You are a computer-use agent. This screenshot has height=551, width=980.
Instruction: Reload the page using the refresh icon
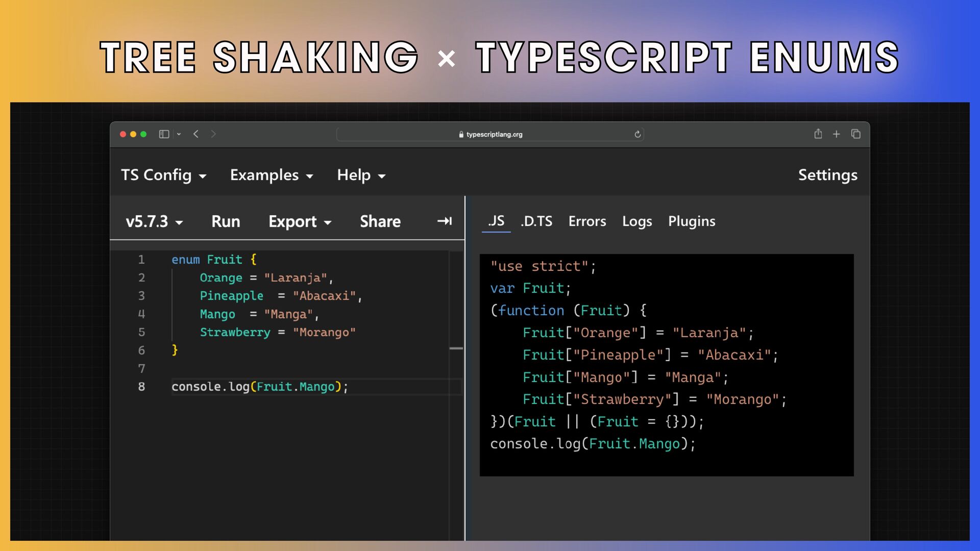pos(638,134)
